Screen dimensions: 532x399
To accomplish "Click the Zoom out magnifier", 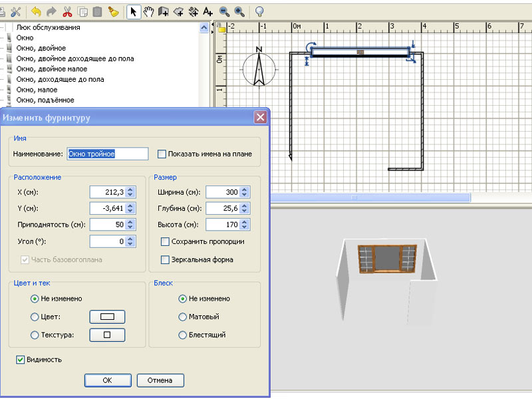I will 224,12.
